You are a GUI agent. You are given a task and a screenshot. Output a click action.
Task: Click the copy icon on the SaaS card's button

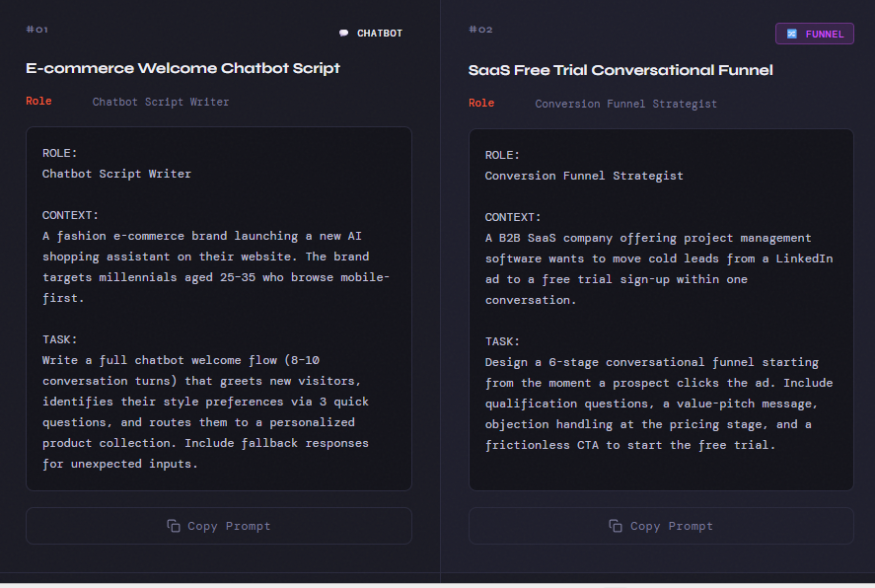(x=616, y=526)
